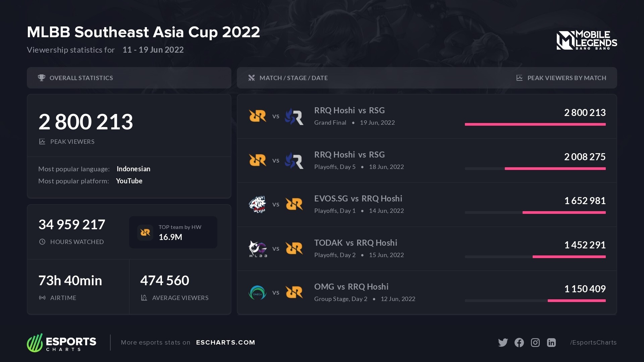Click the Instagram icon in footer

pyautogui.click(x=535, y=343)
